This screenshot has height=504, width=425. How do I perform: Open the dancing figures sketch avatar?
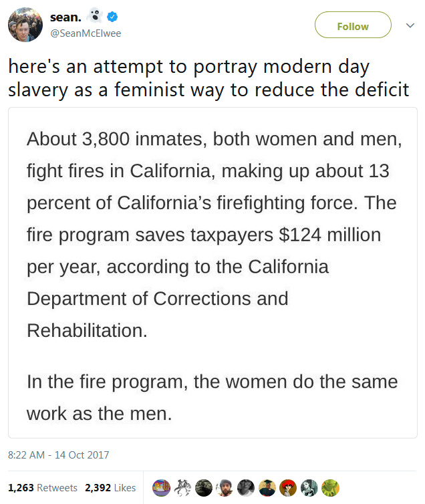coord(182,487)
